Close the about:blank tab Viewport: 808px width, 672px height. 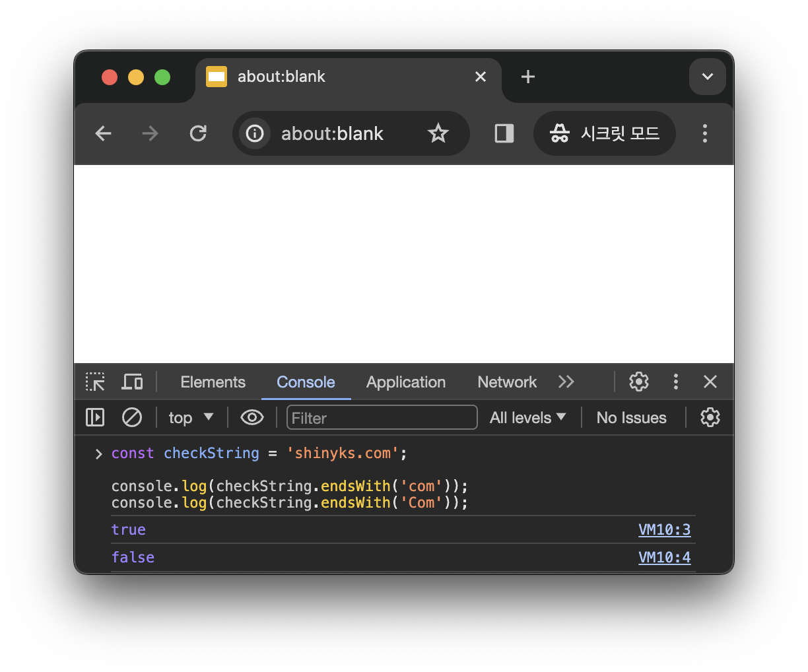481,77
